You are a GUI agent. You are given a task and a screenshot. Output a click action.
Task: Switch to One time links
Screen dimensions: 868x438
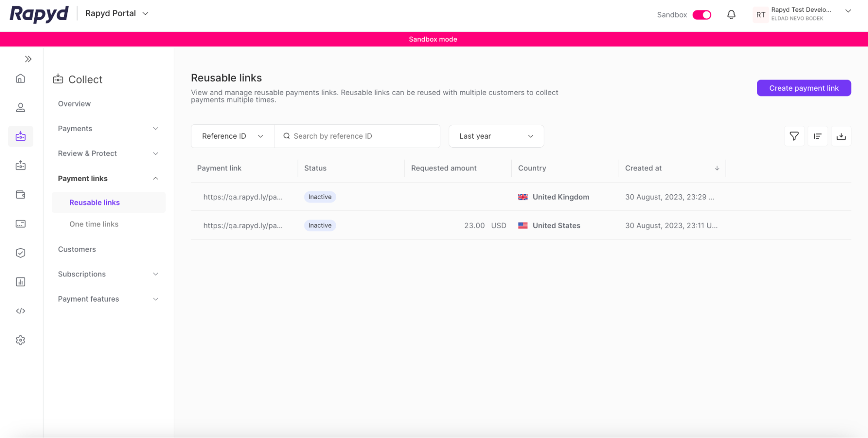(x=94, y=224)
